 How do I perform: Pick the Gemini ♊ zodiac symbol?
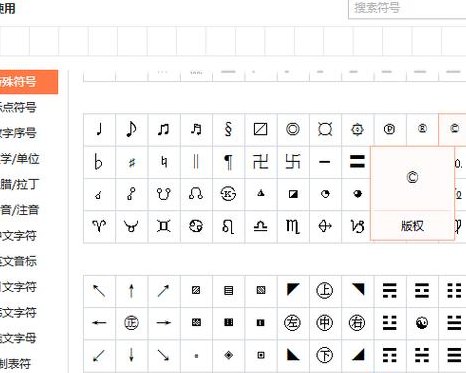[164, 226]
